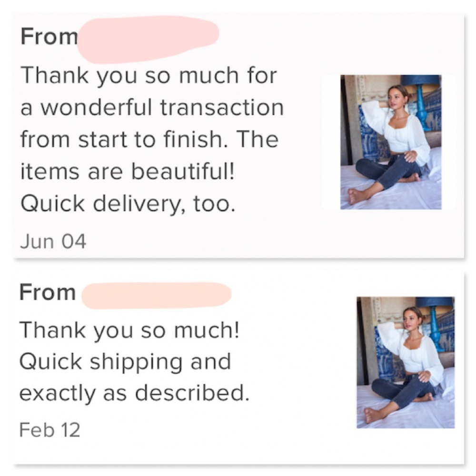476x476 pixels.
Task: Select the 'Jun 04' date stamp
Action: click(53, 241)
